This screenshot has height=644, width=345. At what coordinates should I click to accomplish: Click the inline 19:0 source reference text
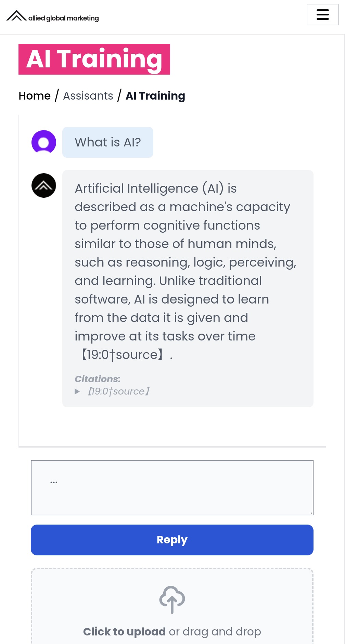(x=122, y=355)
